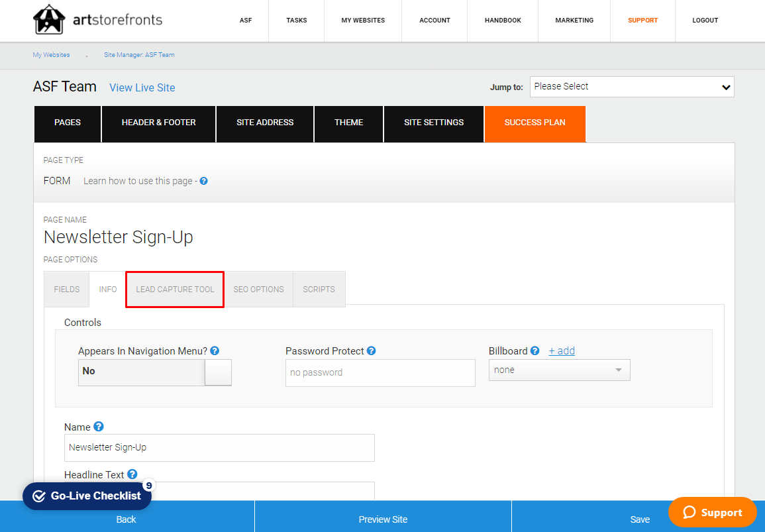
Task: Focus the Name input with Newsletter Sign-Up
Action: [x=219, y=448]
